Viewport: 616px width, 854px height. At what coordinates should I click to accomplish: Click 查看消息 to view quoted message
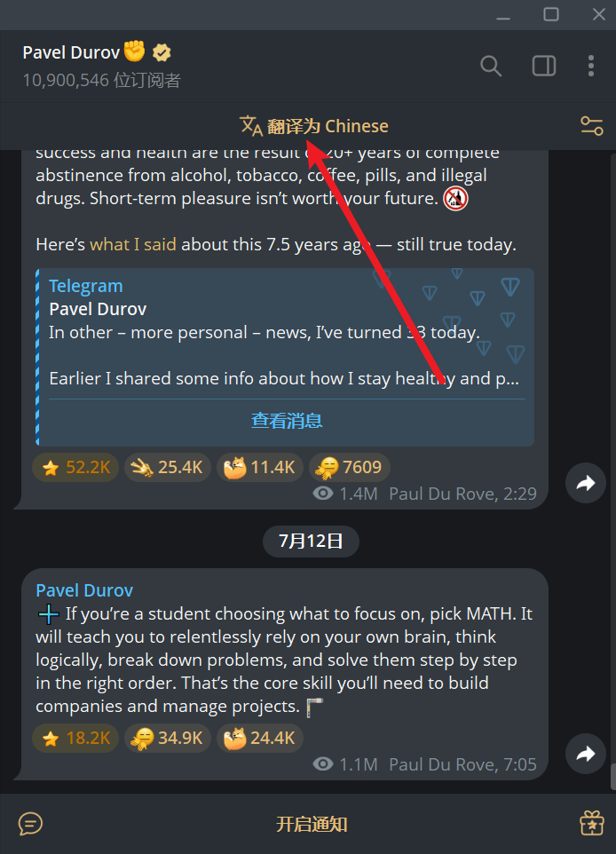point(287,421)
